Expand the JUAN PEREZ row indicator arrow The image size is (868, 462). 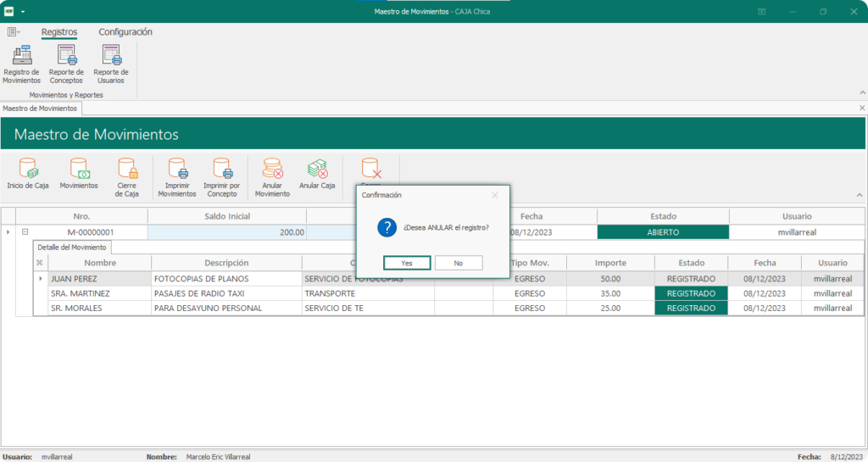[40, 278]
